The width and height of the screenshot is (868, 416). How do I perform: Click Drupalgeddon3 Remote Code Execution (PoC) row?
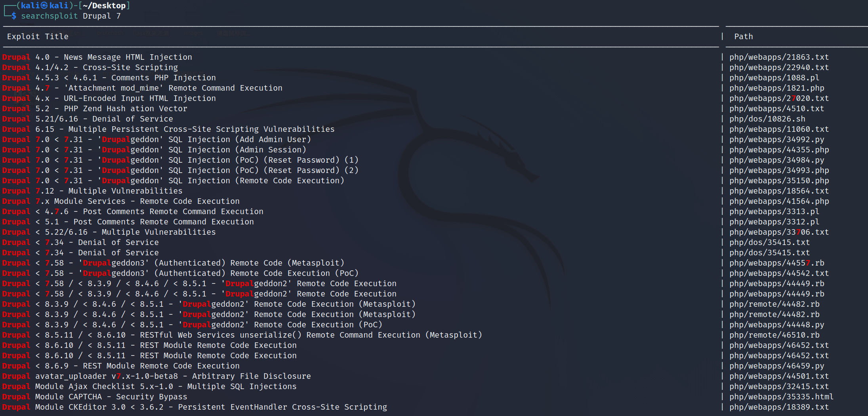click(x=180, y=273)
